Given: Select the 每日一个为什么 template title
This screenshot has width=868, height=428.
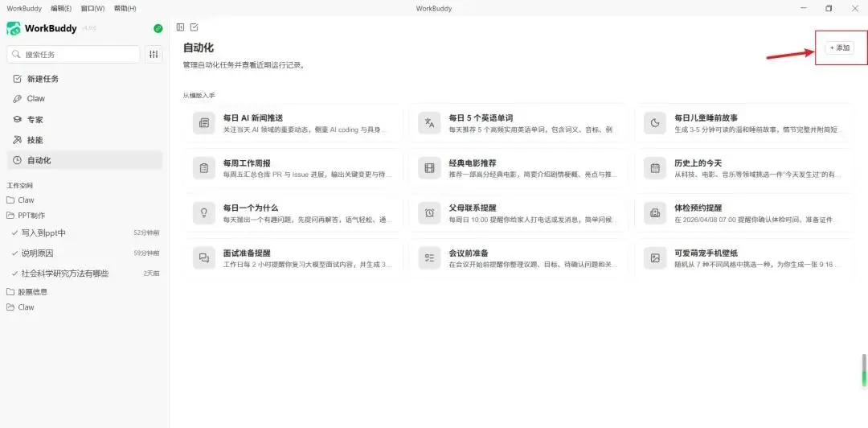Looking at the screenshot, I should click(x=251, y=208).
